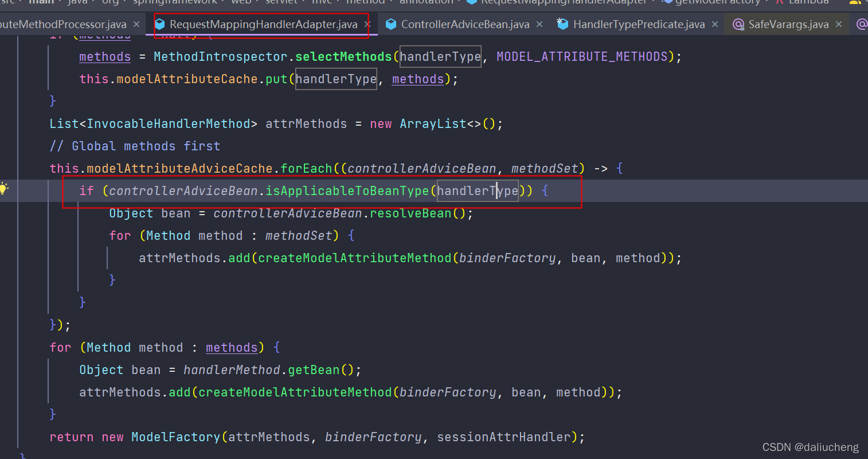
Task: Open the SafeVarargs.java tab
Action: (x=788, y=24)
